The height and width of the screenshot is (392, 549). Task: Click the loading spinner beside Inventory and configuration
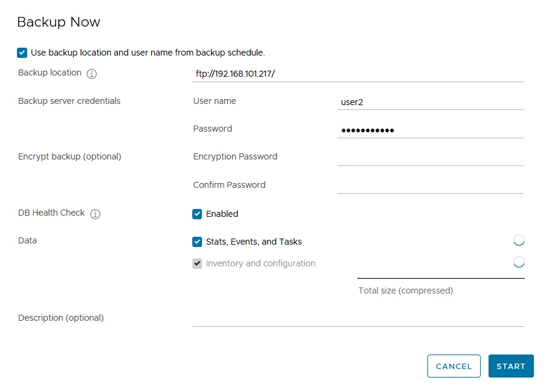coord(518,263)
